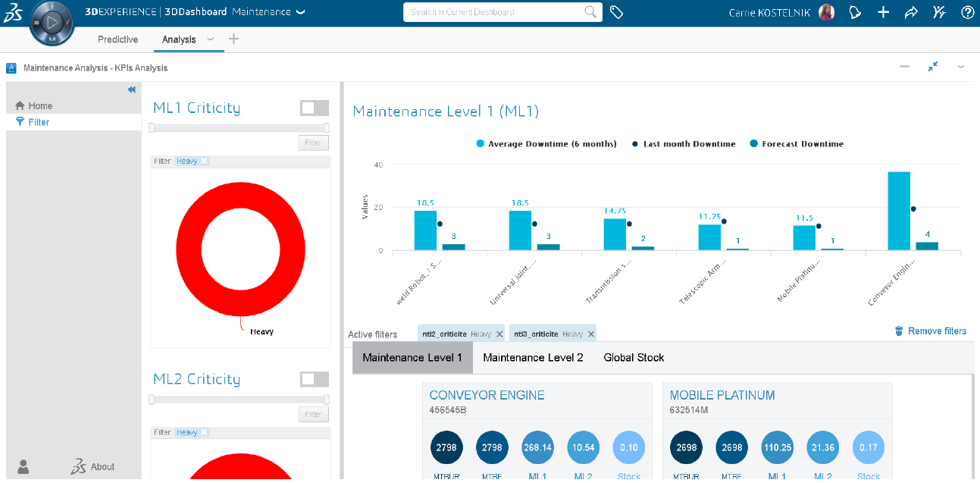
Task: Expand the widget menu chevron
Action: click(x=961, y=67)
